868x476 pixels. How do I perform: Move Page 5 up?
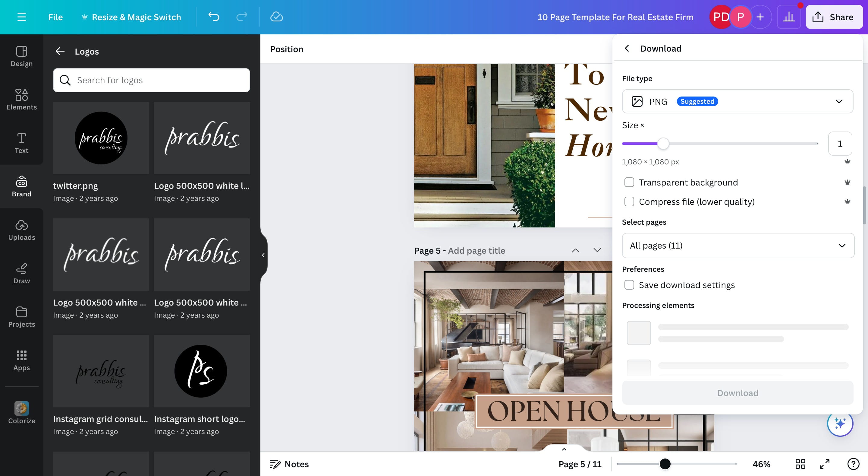[576, 250]
